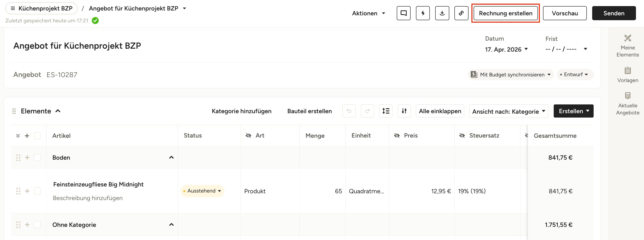Copy link using the chain icon
The width and height of the screenshot is (644, 240).
coord(461,13)
